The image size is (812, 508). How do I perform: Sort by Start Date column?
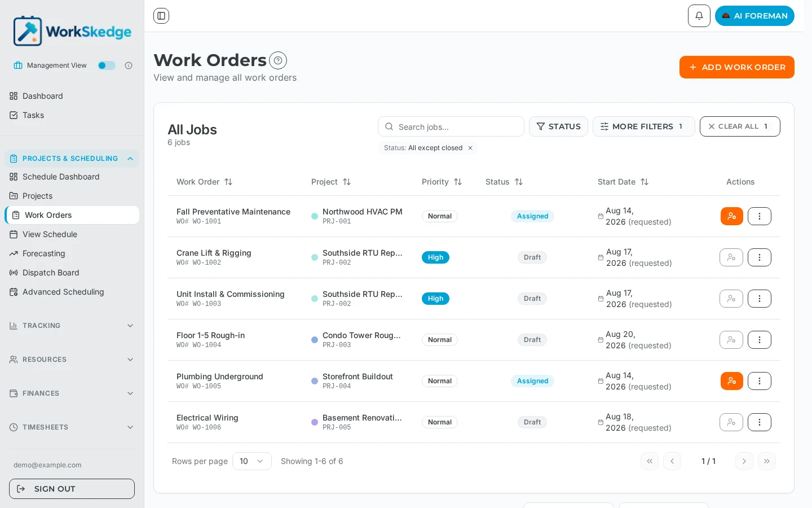tap(623, 182)
